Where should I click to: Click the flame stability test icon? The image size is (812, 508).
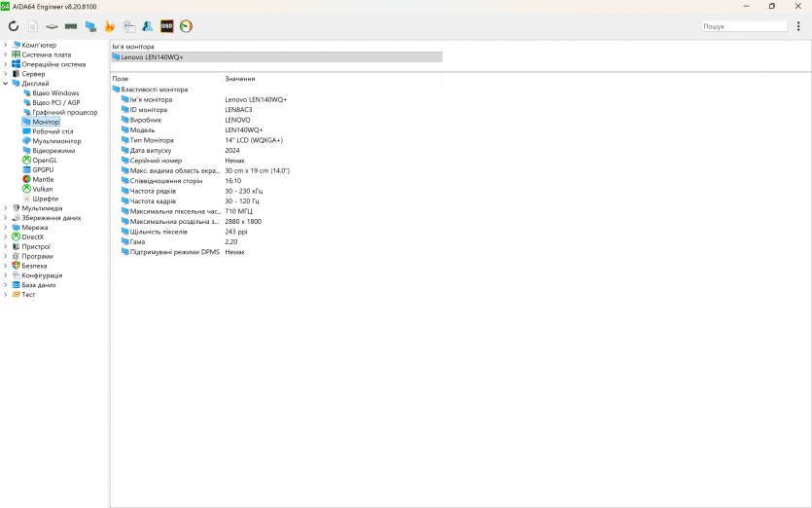(109, 26)
